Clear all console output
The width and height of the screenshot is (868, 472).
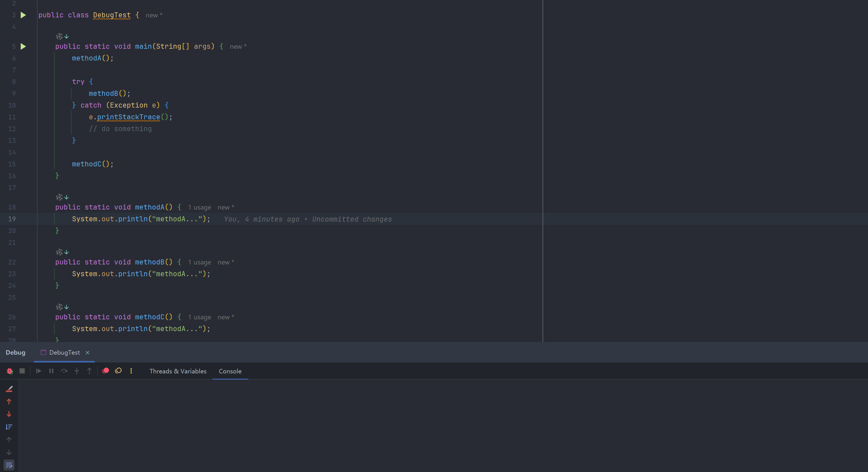(x=9, y=389)
